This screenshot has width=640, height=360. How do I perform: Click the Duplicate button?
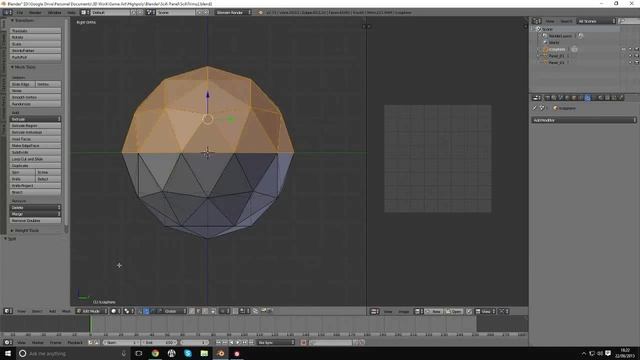[x=36, y=166]
